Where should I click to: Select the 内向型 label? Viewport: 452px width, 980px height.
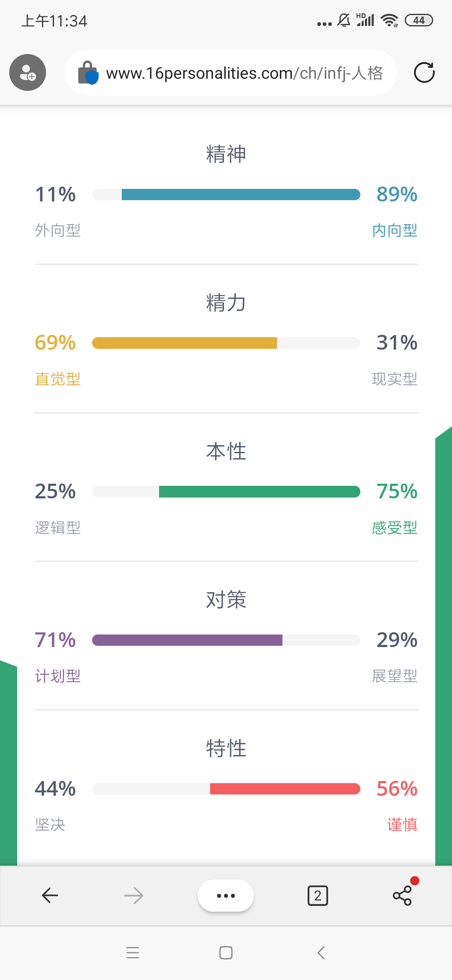pos(395,230)
